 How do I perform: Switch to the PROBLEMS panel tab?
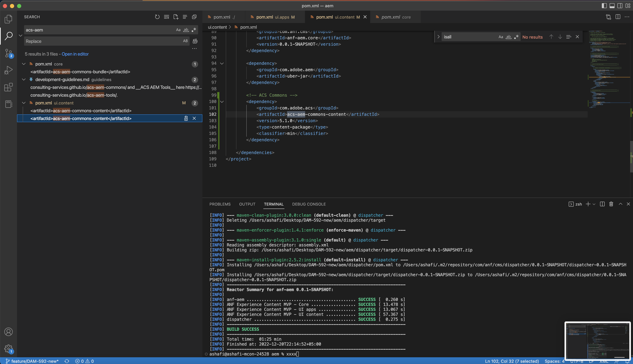[x=220, y=204]
